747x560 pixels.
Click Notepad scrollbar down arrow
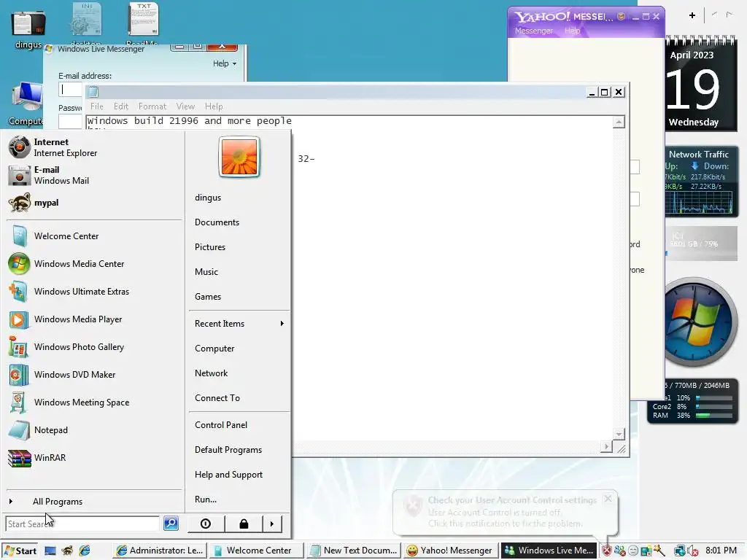[619, 435]
